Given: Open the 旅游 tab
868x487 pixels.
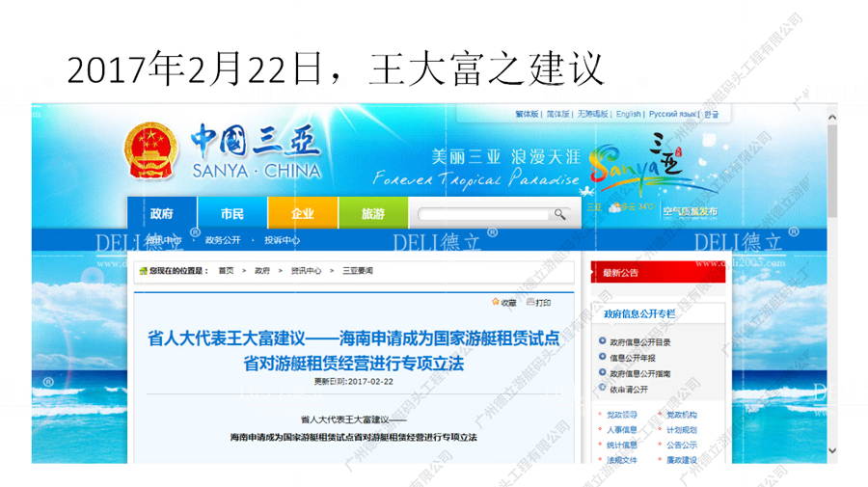Looking at the screenshot, I should pyautogui.click(x=373, y=213).
